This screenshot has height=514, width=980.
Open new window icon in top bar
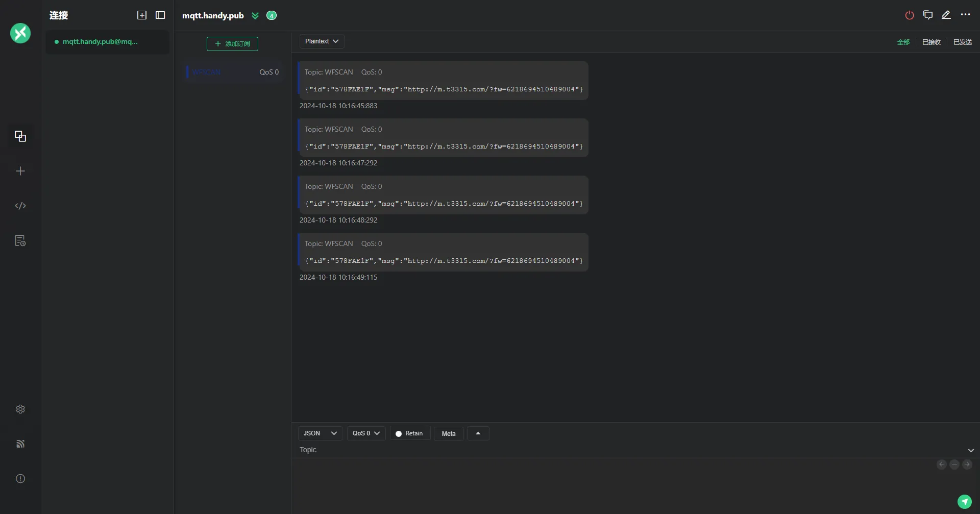coord(927,15)
